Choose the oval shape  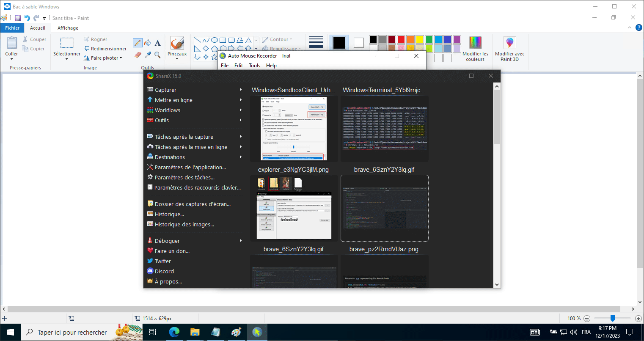[215, 40]
